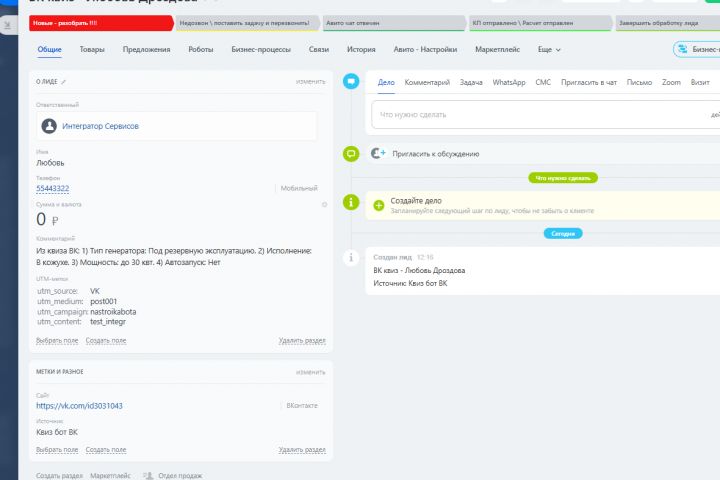
Task: Open the Авито - Настройки tab
Action: tap(425, 49)
